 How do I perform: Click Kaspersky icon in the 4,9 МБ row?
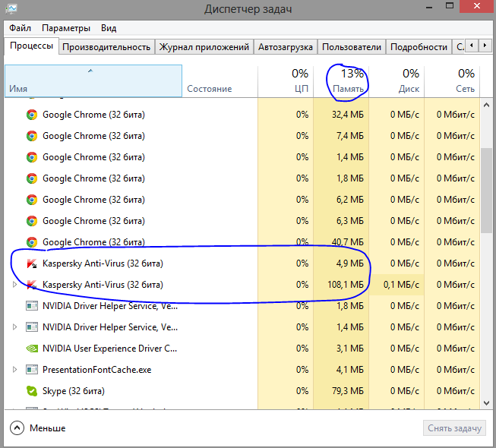pos(32,263)
